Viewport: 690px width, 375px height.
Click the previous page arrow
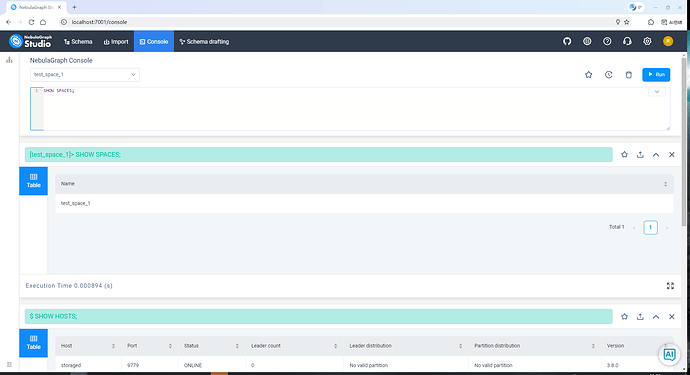(x=634, y=228)
